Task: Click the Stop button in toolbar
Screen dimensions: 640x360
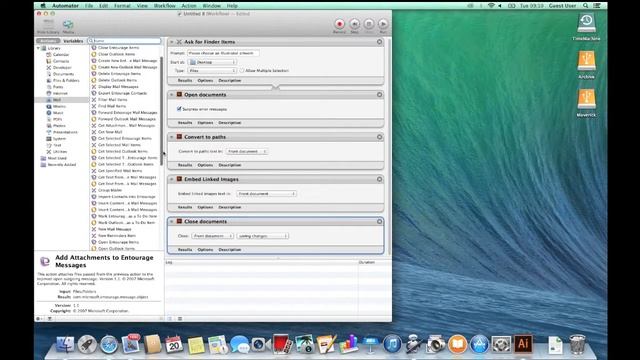Action: [369, 24]
